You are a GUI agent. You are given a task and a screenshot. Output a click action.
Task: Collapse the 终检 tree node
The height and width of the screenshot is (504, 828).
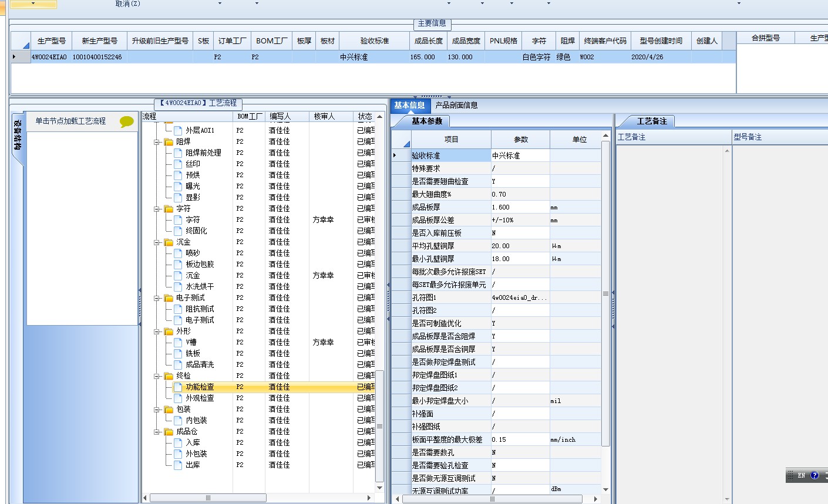[157, 376]
